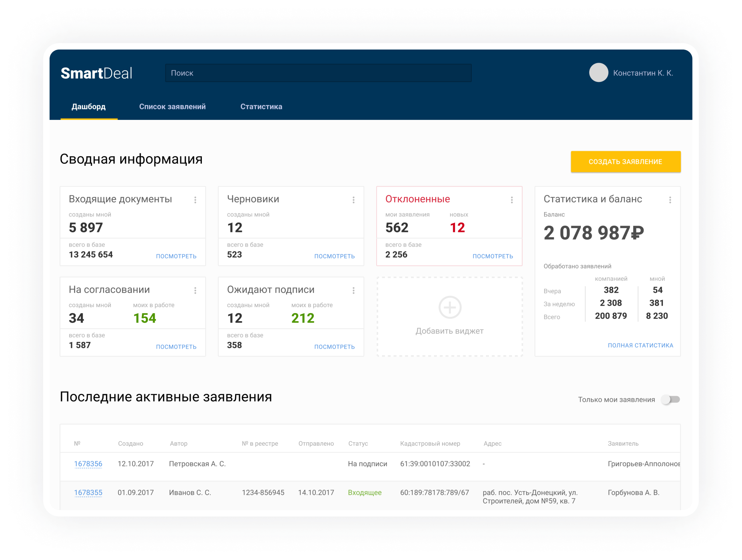Click Посмотреть in Отклоненные widget
742x560 pixels.
[493, 256]
